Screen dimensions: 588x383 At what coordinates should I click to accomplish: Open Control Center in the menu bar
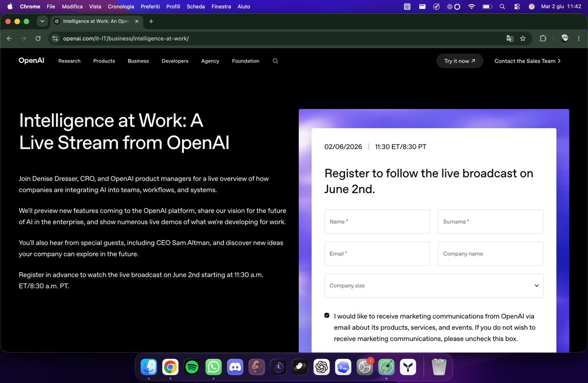[517, 6]
